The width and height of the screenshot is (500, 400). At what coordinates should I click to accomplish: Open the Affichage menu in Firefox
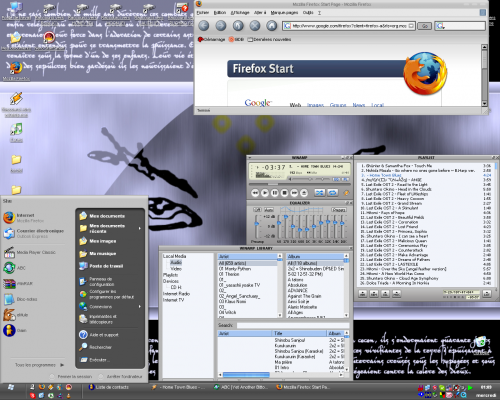(x=240, y=12)
